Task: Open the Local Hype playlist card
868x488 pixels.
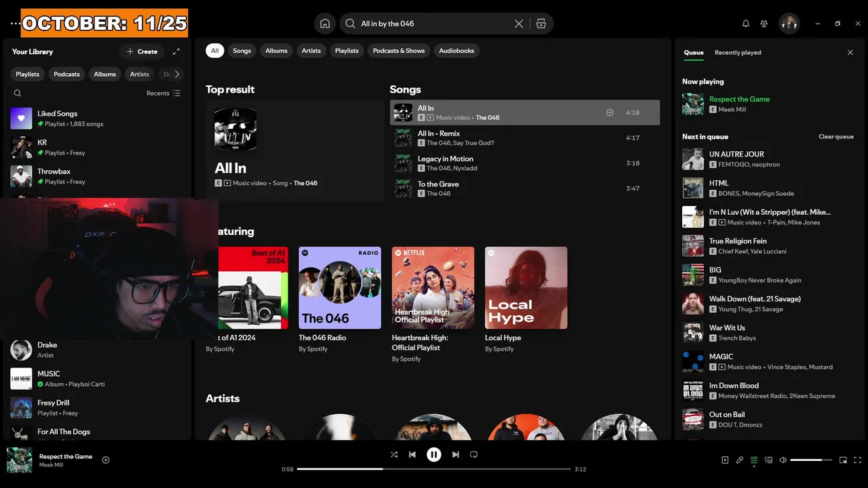Action: tap(526, 300)
